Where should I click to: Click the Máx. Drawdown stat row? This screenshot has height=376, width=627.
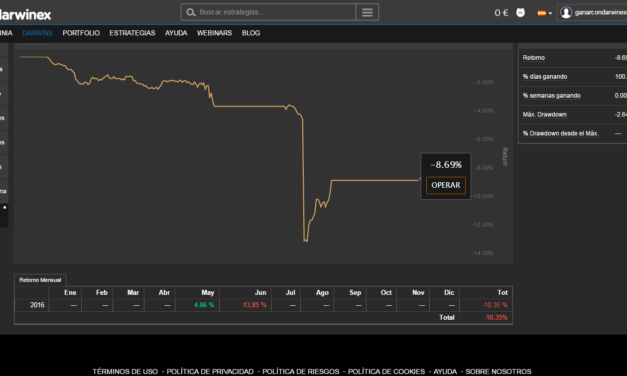click(573, 114)
